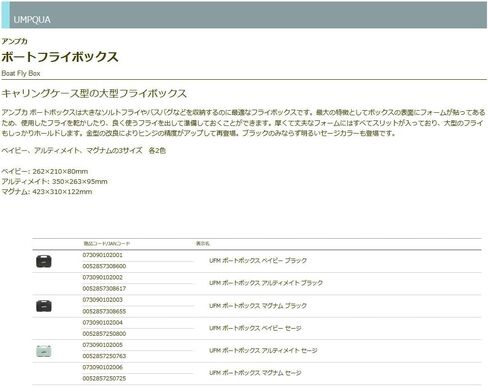Click the 表示名 column header
This screenshot has width=488, height=386.
[203, 244]
